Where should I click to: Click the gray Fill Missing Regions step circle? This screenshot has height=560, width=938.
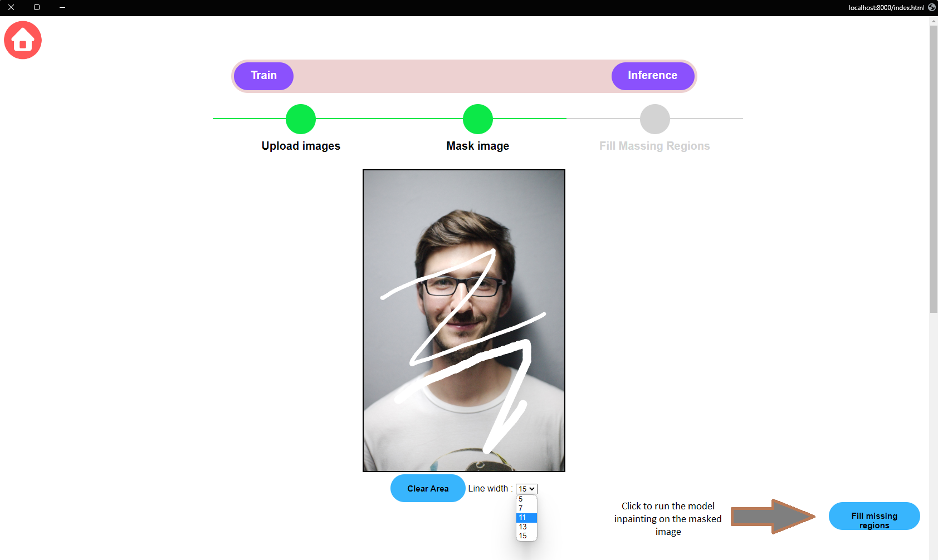[x=654, y=119]
